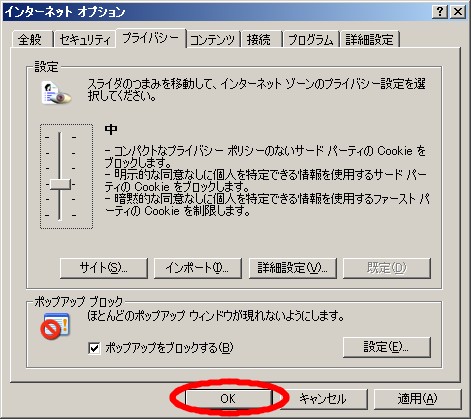
Task: Confirm with the OK button
Action: (x=228, y=399)
